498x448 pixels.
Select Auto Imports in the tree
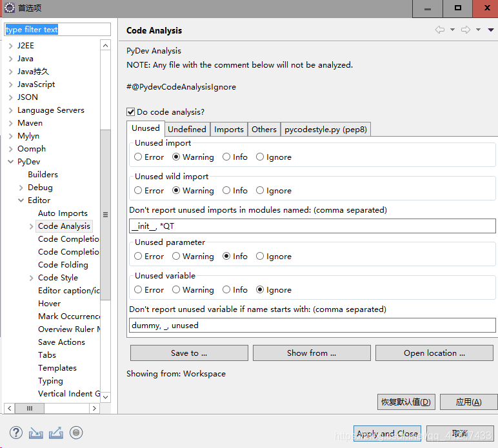[63, 213]
